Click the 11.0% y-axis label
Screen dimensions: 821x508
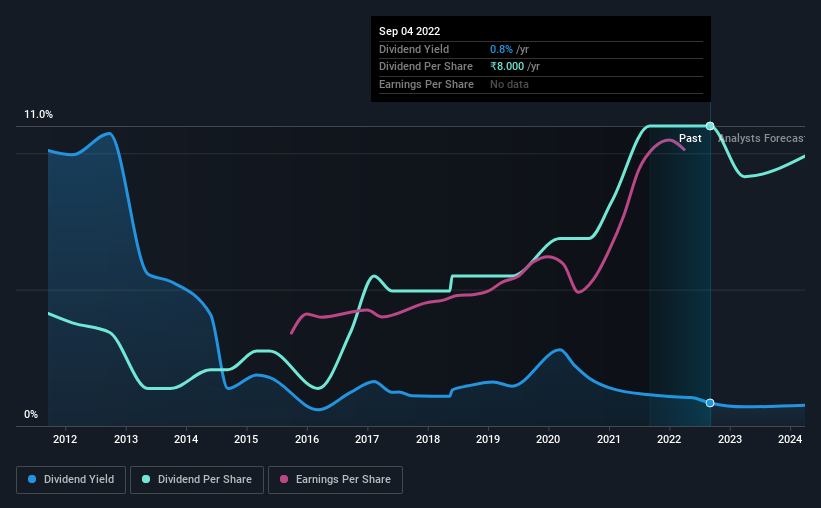[38, 115]
